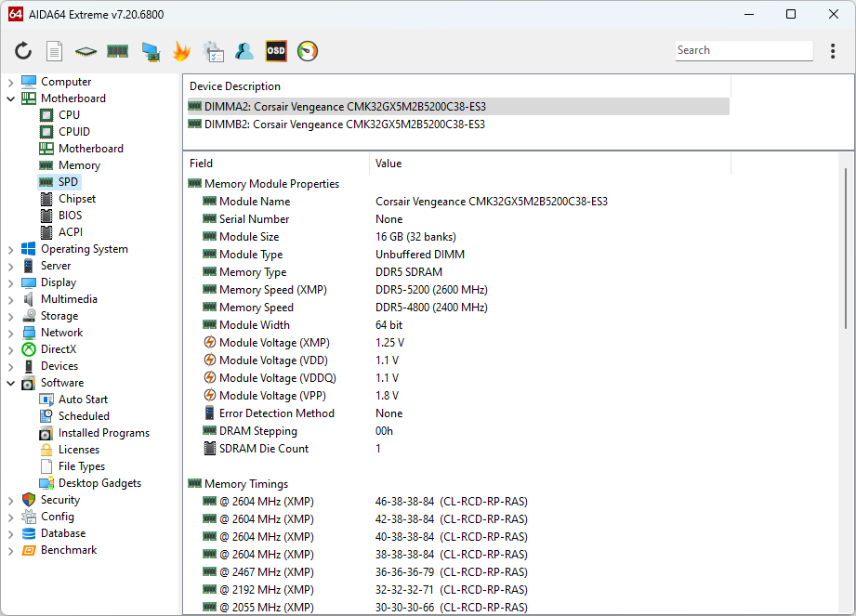The image size is (856, 616).
Task: Expand the Computer tree node
Action: pyautogui.click(x=10, y=82)
